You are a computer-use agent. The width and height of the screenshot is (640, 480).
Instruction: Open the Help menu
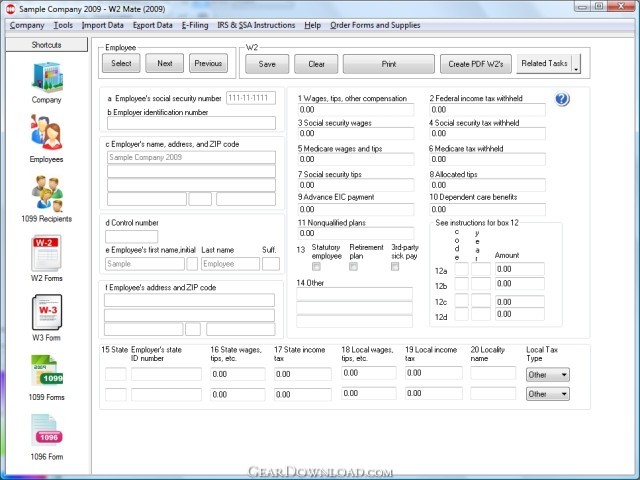click(313, 25)
